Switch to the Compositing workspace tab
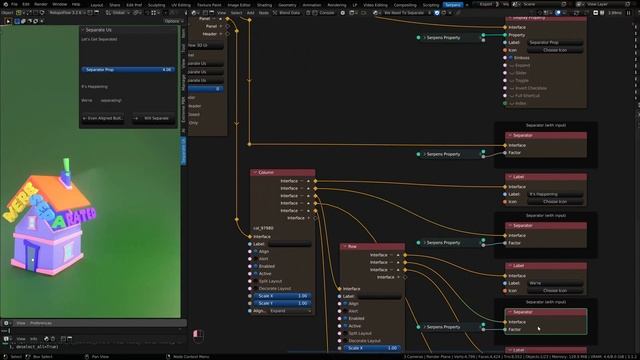Screen dimensions: 640x360 pyautogui.click(x=406, y=5)
